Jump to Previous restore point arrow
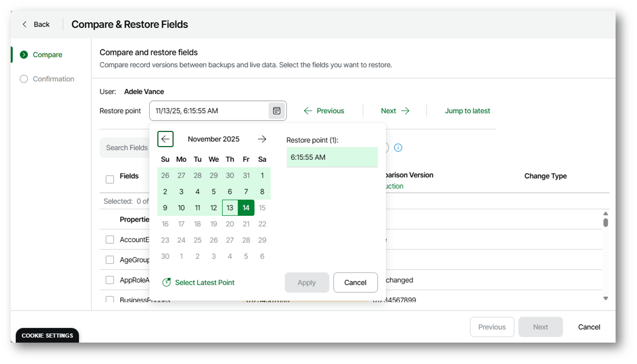This screenshot has height=364, width=637. pyautogui.click(x=308, y=111)
